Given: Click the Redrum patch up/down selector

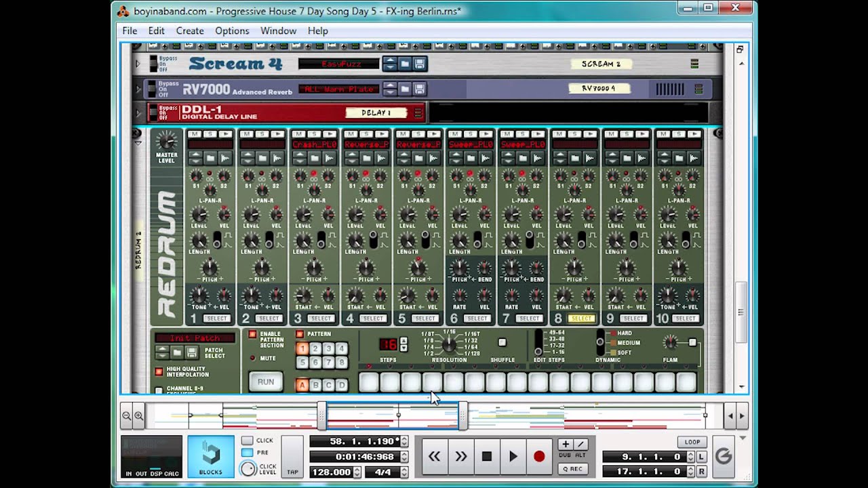Looking at the screenshot, I should 162,352.
